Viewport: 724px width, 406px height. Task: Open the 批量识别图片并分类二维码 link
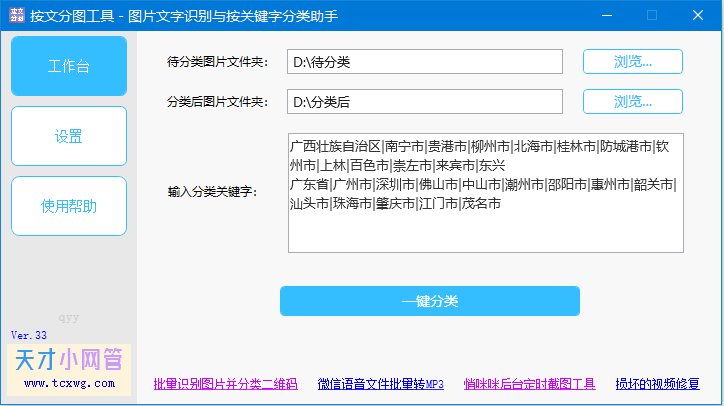225,384
